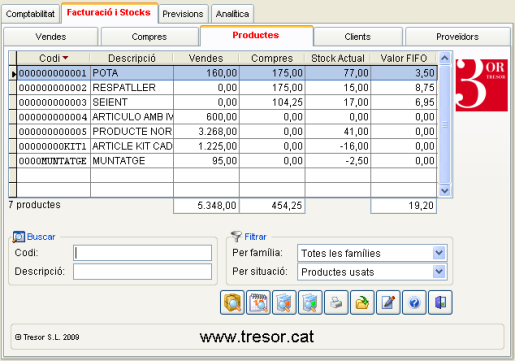Click the building search with green flag icon
Viewport: 515px width, 361px height.
pos(310,302)
